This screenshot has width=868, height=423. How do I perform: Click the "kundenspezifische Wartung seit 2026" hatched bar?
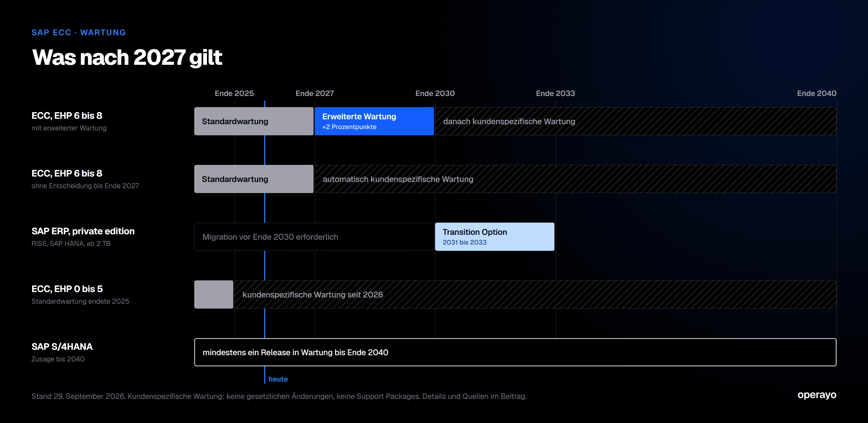coord(535,294)
